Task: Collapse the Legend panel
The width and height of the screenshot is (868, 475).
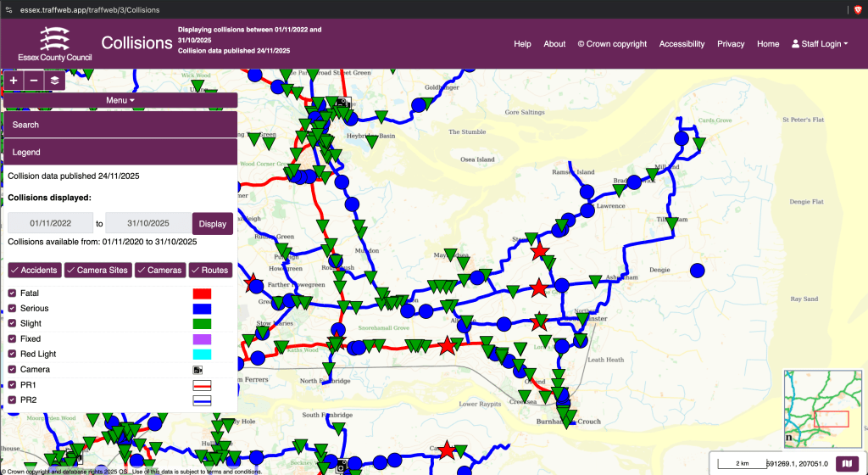Action: click(x=120, y=152)
